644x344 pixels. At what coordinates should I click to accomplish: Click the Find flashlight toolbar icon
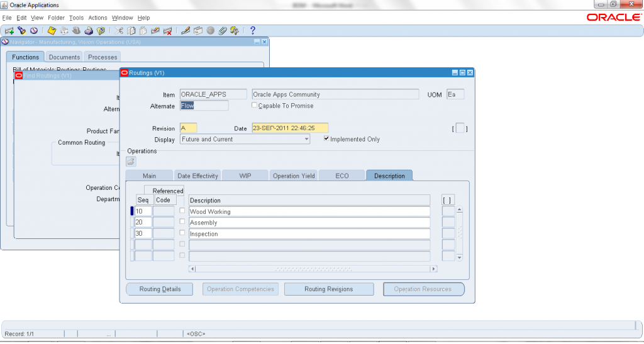[x=21, y=31]
